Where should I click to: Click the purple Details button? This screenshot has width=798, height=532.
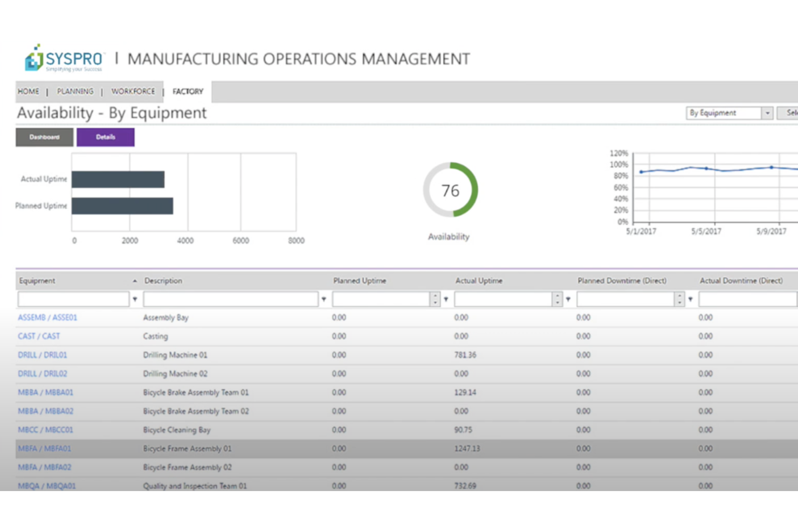106,137
